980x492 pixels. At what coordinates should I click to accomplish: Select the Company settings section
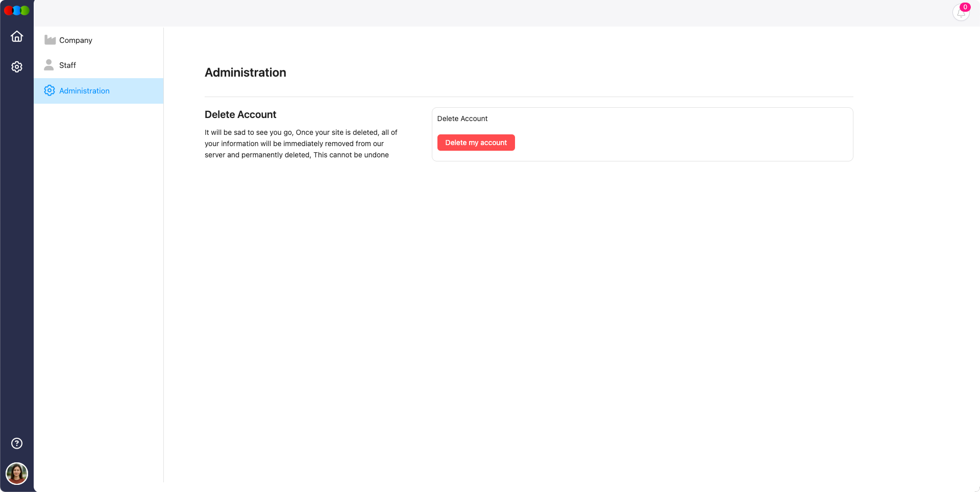76,40
